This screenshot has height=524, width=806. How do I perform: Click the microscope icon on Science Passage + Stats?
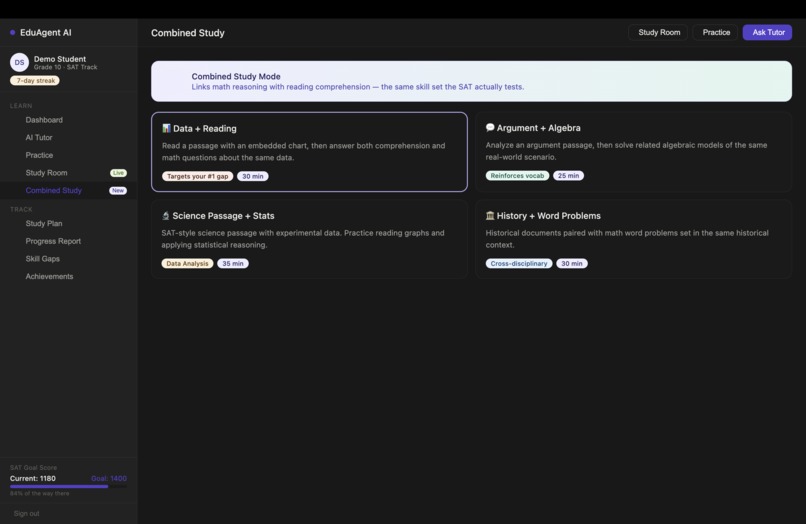click(166, 215)
